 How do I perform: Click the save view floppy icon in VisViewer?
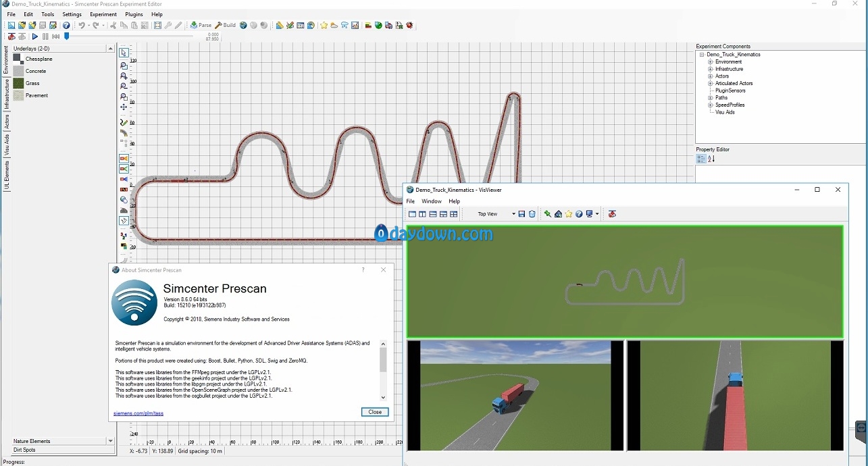pyautogui.click(x=522, y=214)
